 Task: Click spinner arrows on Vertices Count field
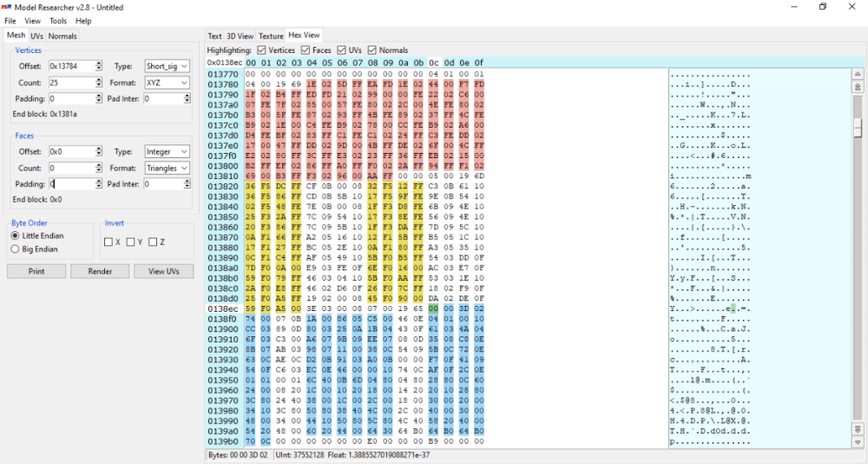pos(98,83)
